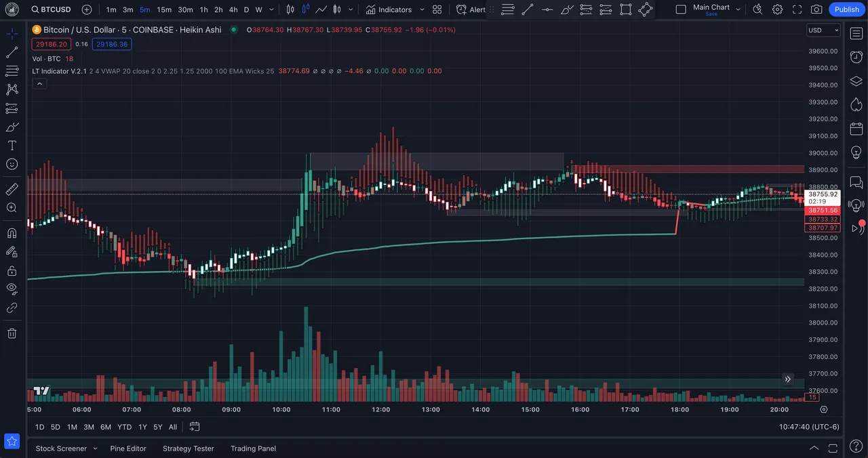This screenshot has height=458, width=868.
Task: Expand the time interval dropdown arrow
Action: coord(273,9)
